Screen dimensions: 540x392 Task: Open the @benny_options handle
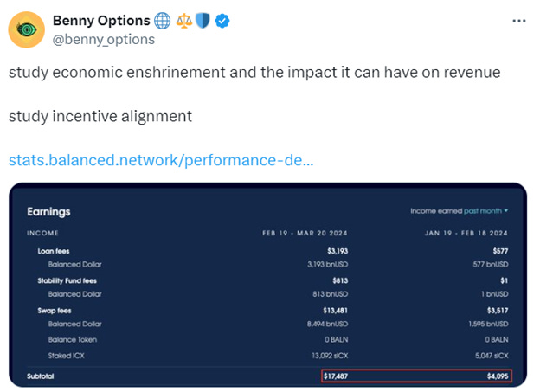click(104, 40)
